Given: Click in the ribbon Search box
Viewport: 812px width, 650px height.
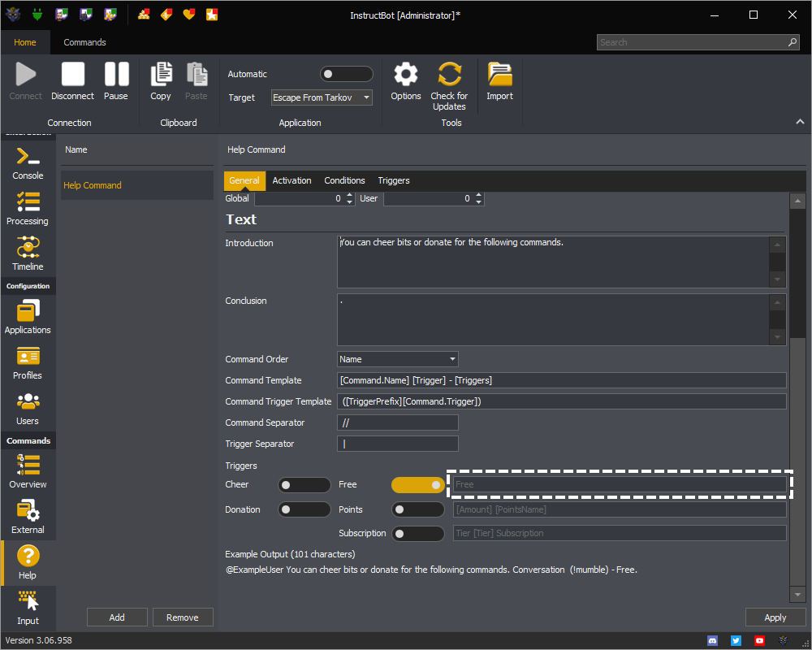Looking at the screenshot, I should pyautogui.click(x=698, y=42).
